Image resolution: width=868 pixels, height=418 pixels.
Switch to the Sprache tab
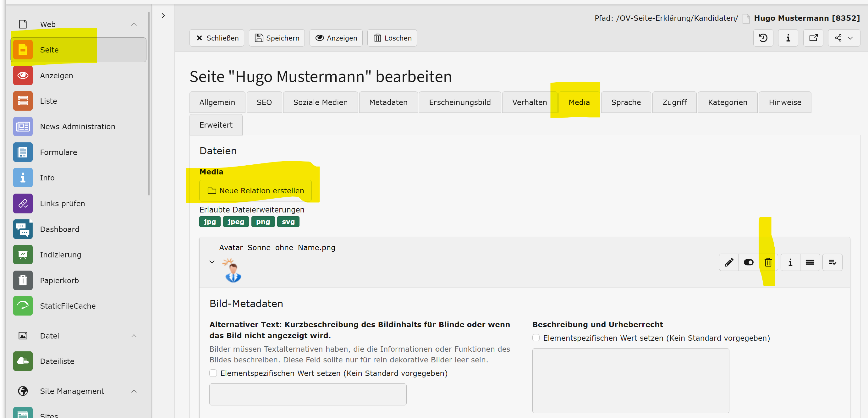(626, 102)
